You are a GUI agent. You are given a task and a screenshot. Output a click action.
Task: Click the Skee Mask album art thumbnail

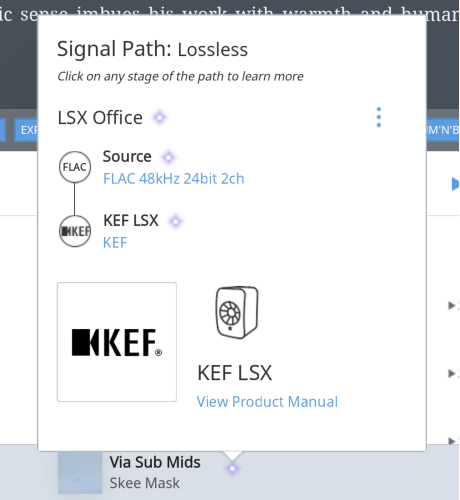click(80, 473)
